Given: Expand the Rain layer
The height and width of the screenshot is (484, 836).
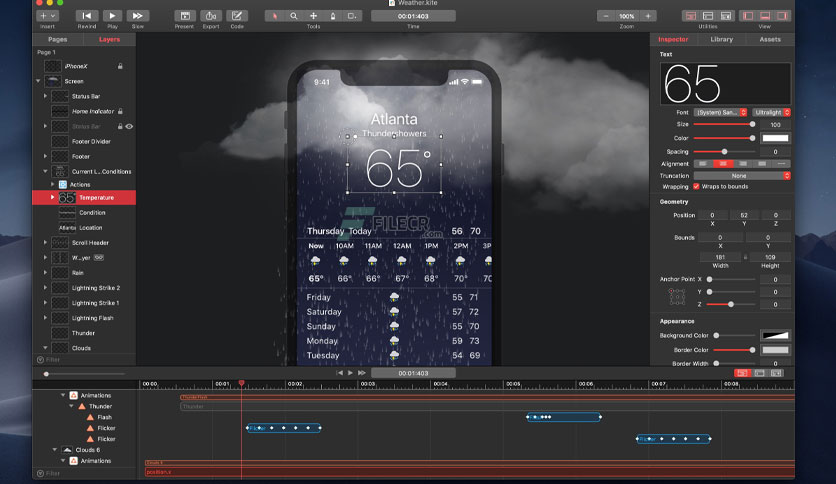Looking at the screenshot, I should (x=45, y=272).
